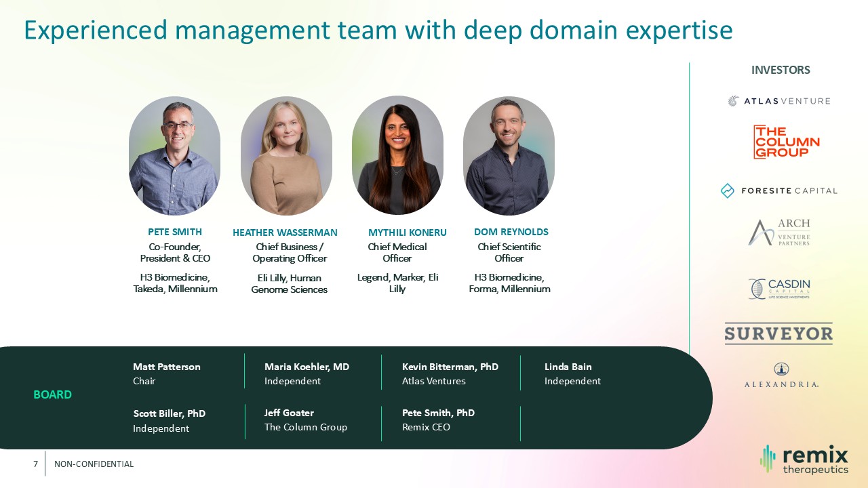The image size is (868, 488).
Task: Select 'Linda Bain' in the board list
Action: 568,367
